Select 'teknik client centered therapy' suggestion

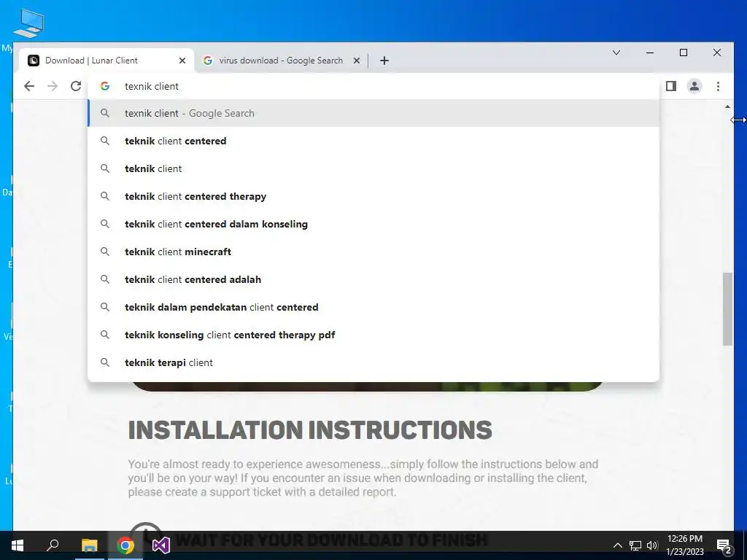click(x=373, y=196)
